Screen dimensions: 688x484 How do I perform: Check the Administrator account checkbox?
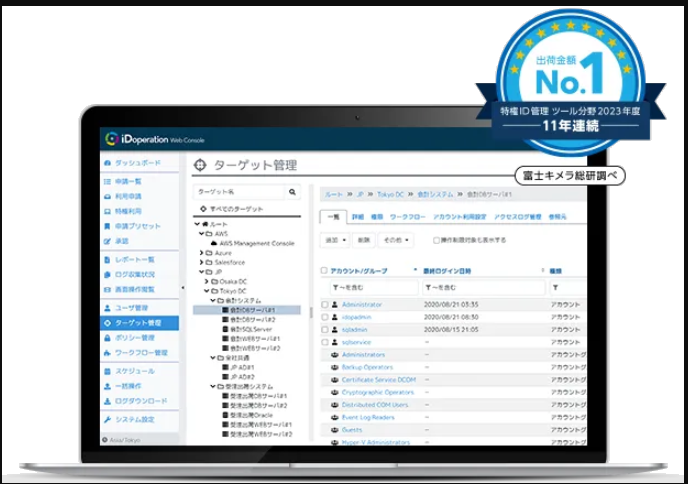[x=324, y=304]
